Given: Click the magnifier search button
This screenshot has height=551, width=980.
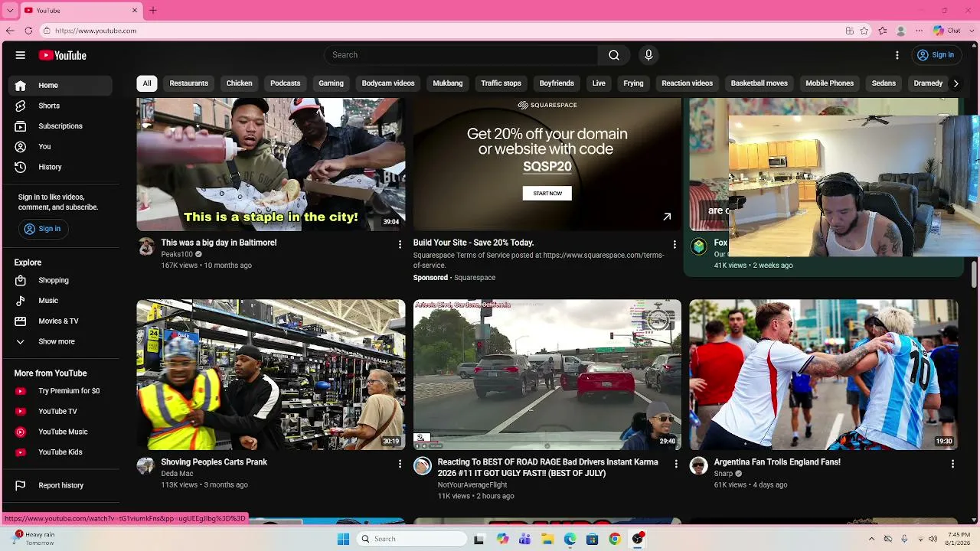Looking at the screenshot, I should (614, 55).
